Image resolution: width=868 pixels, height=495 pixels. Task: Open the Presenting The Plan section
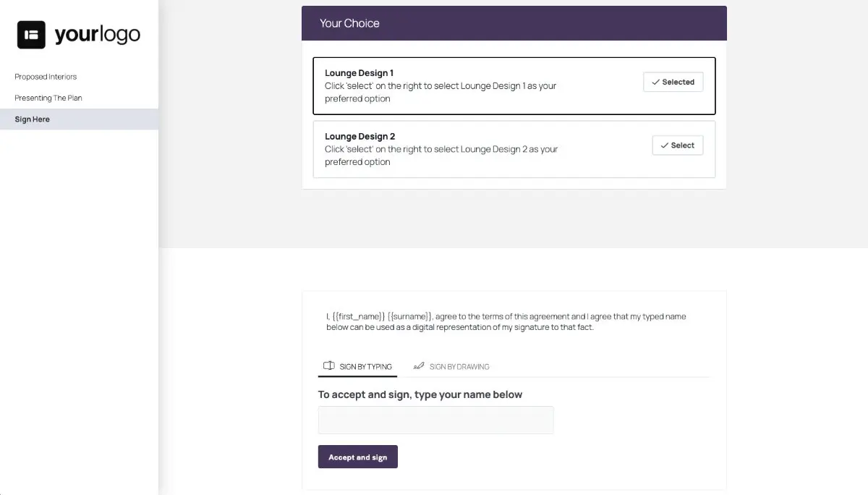48,98
